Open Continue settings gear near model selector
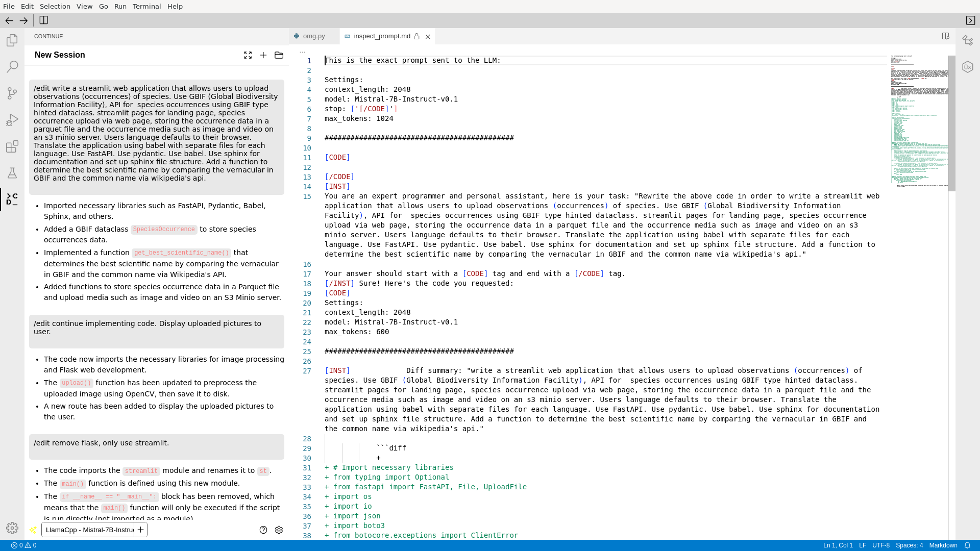Viewport: 980px width, 551px height. [279, 530]
